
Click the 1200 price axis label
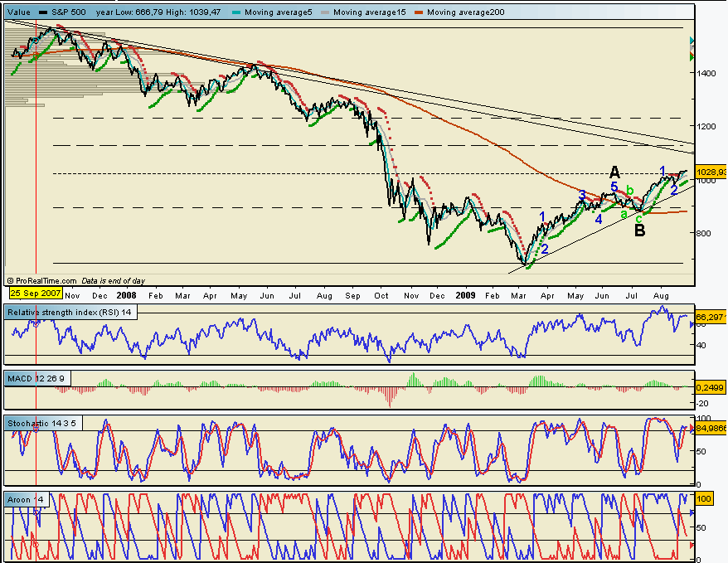pyautogui.click(x=706, y=126)
